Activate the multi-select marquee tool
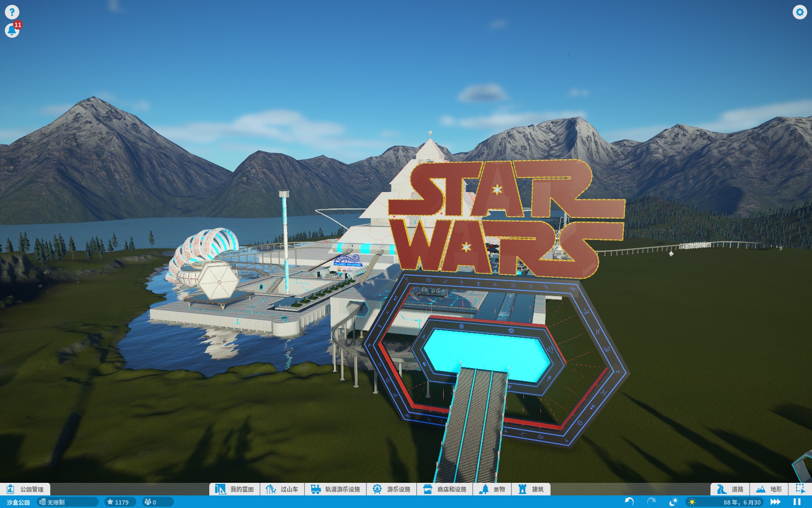 800,489
